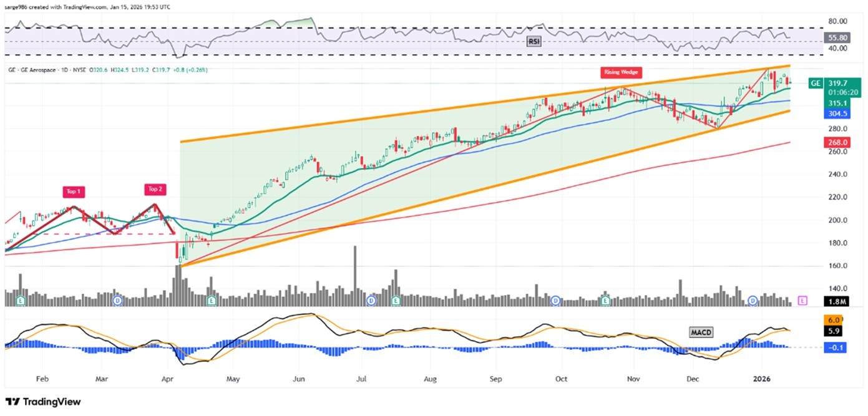Select the earnings E marker in late April
Image resolution: width=868 pixels, height=416 pixels.
click(x=212, y=301)
